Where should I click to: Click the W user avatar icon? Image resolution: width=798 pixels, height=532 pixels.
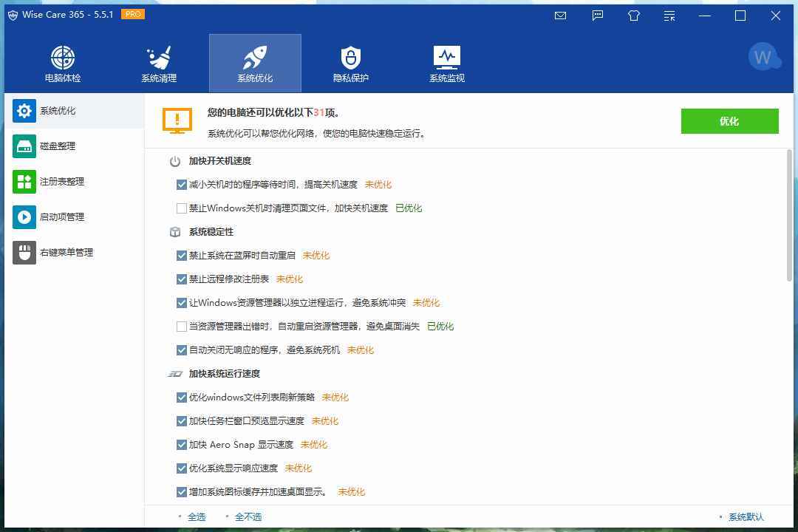coord(765,55)
